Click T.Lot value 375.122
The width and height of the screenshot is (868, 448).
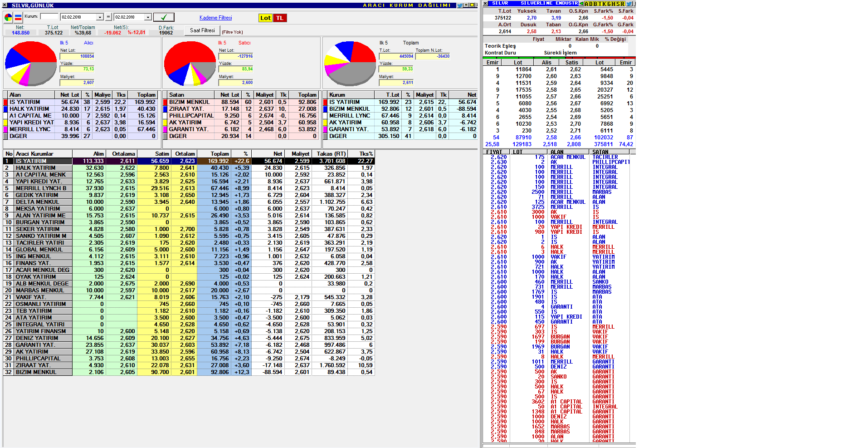pyautogui.click(x=54, y=33)
